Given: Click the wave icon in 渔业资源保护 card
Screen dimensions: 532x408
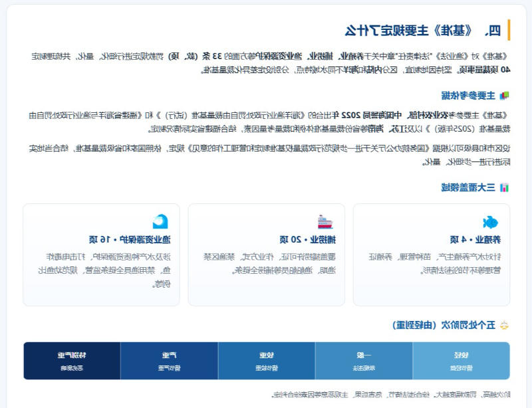Looking at the screenshot, I should pyautogui.click(x=160, y=222).
